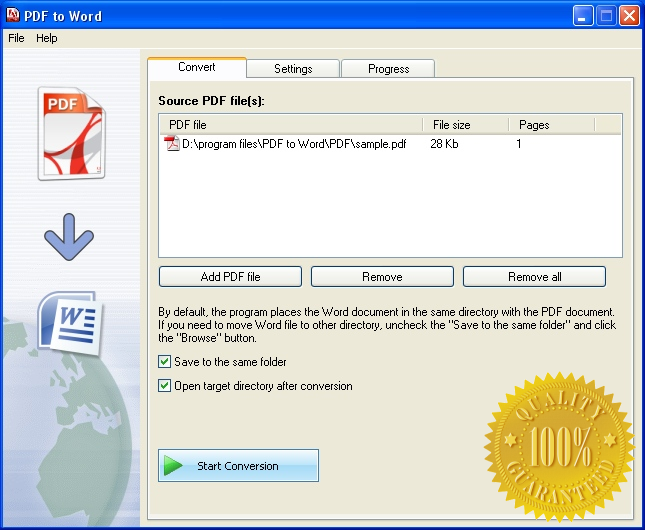The image size is (645, 530).
Task: Click the large PDF document icon
Action: 70,133
